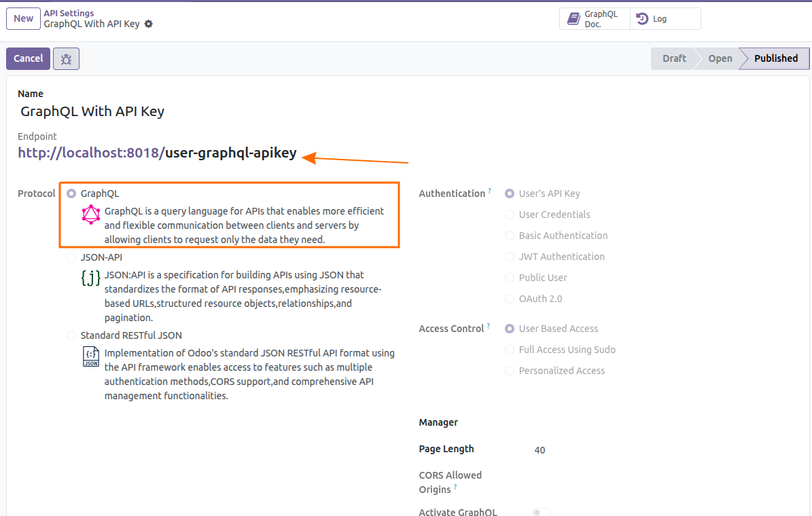Show Authentication help tooltip question mark
This screenshot has height=516, width=812.
(489, 192)
